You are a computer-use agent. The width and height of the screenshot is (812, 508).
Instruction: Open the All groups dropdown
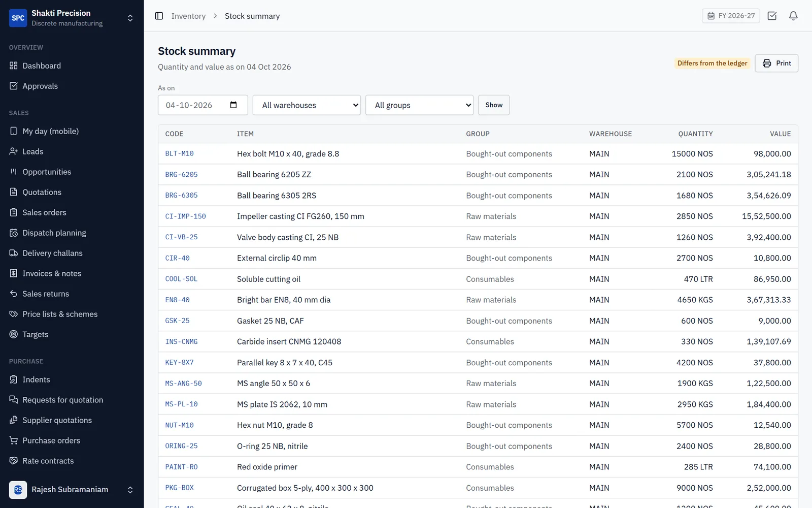pyautogui.click(x=419, y=105)
